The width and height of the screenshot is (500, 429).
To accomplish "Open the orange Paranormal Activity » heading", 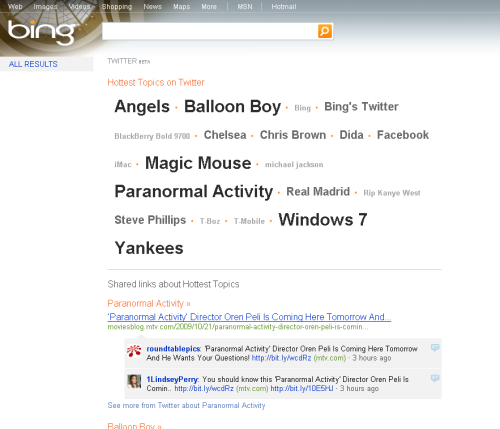I will coord(149,303).
